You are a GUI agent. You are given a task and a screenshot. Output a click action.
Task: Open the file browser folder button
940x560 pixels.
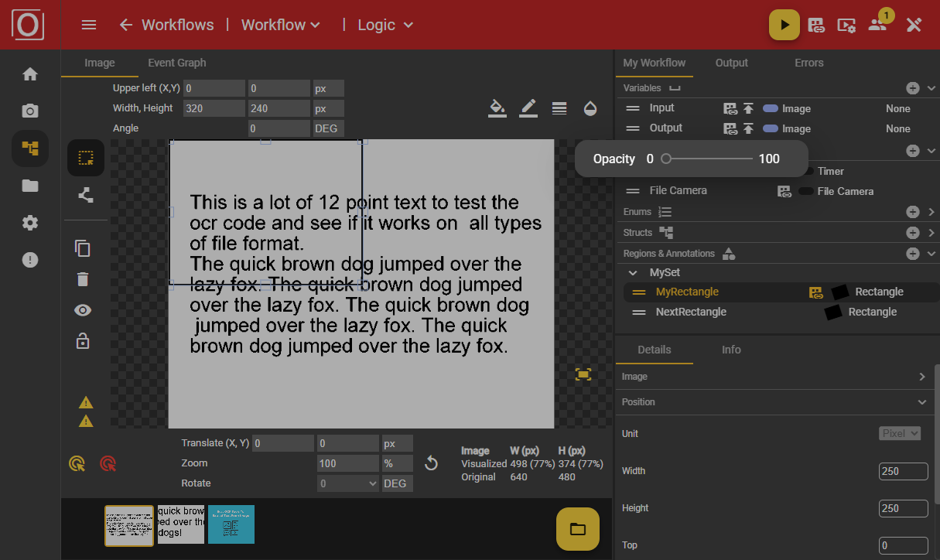[577, 529]
